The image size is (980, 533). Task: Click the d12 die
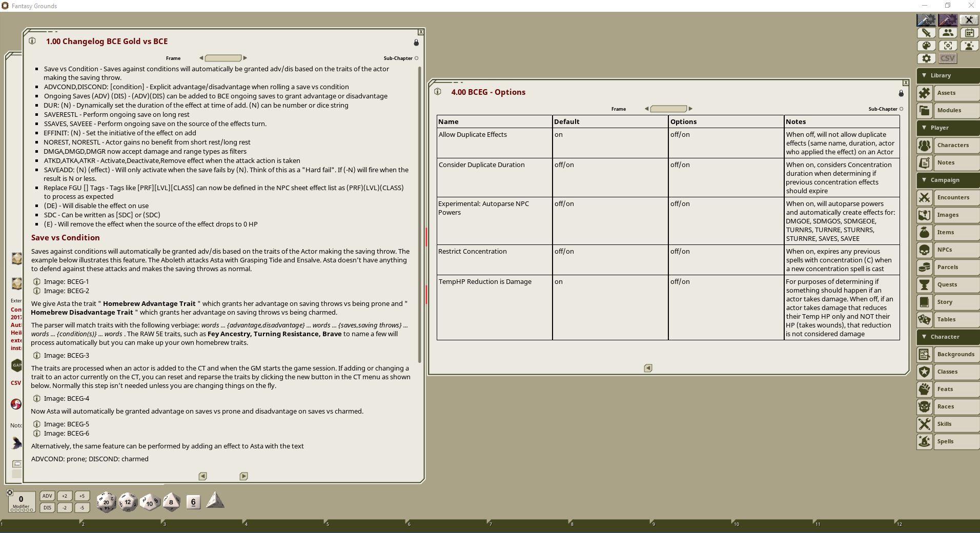click(x=128, y=502)
